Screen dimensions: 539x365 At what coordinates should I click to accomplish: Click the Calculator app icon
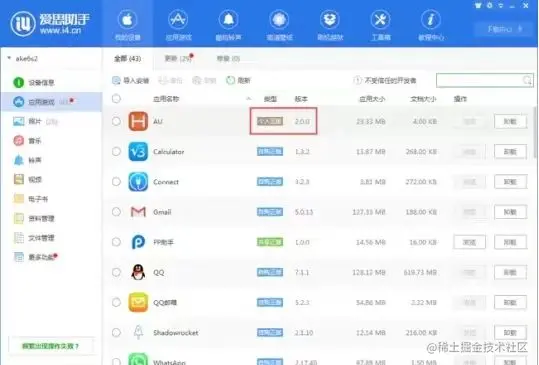pos(138,152)
